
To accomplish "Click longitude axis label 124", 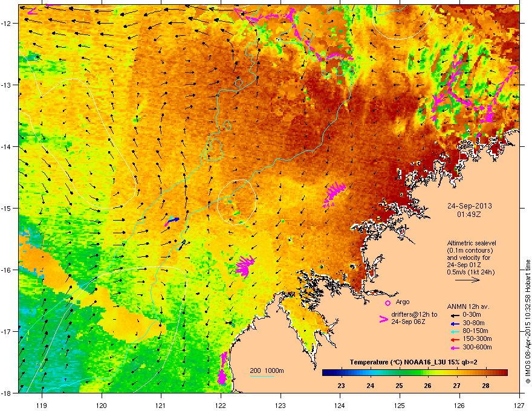I will [x=340, y=405].
